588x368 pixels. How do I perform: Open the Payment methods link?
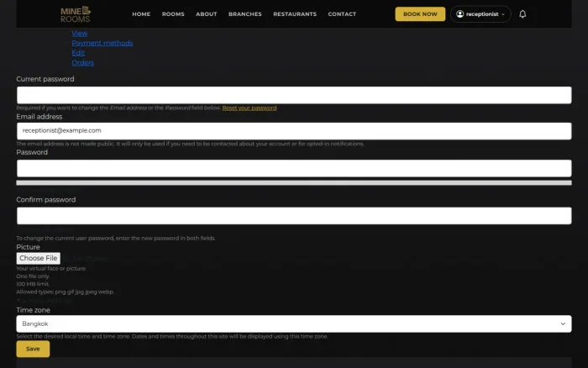[x=102, y=43]
